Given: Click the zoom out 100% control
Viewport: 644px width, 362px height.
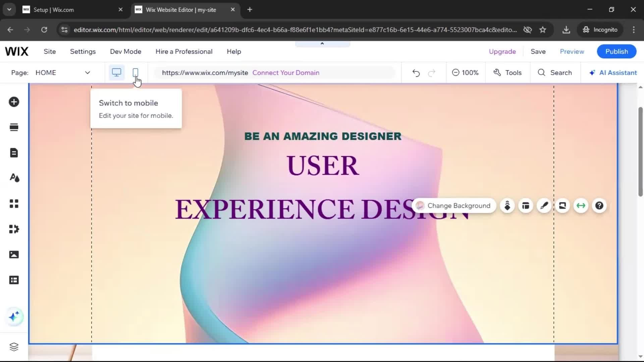Looking at the screenshot, I should (465, 73).
